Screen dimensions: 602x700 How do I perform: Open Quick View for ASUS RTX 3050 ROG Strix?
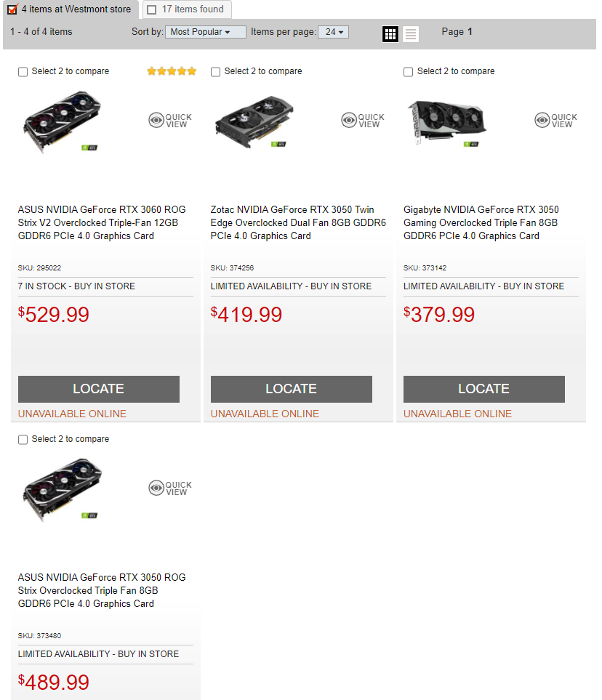pos(170,488)
